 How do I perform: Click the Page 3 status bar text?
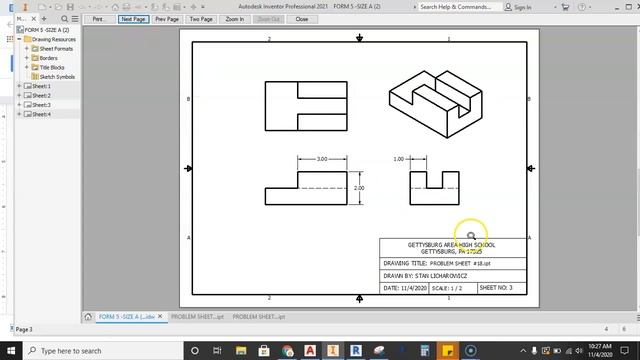pyautogui.click(x=24, y=329)
